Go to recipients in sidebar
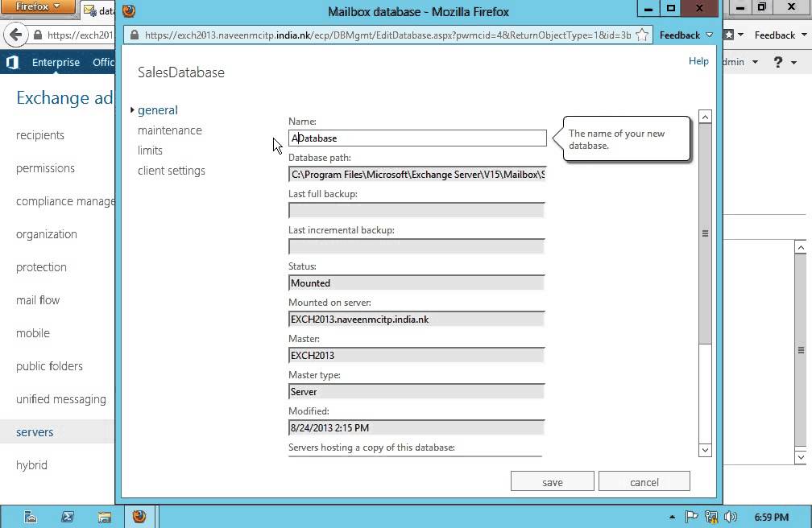 (x=40, y=136)
